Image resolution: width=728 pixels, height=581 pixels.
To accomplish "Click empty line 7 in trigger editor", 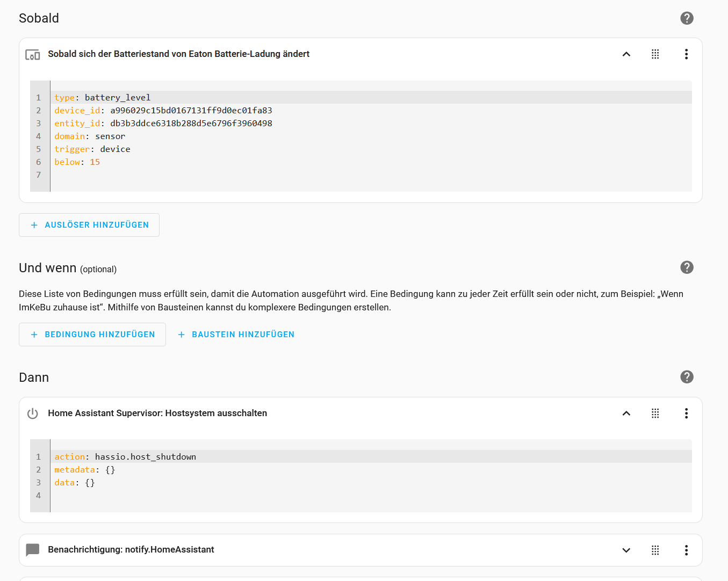I will coord(371,175).
